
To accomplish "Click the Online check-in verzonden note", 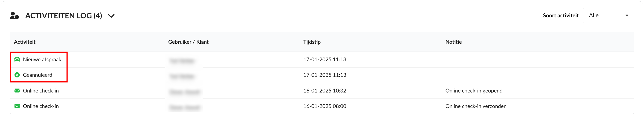I will [476, 106].
